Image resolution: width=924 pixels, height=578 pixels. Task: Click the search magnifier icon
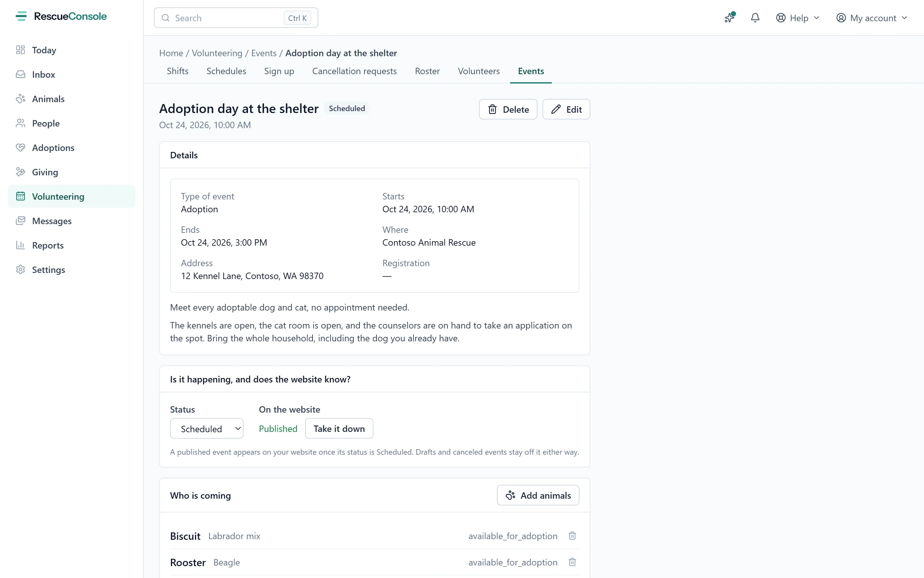pos(165,18)
